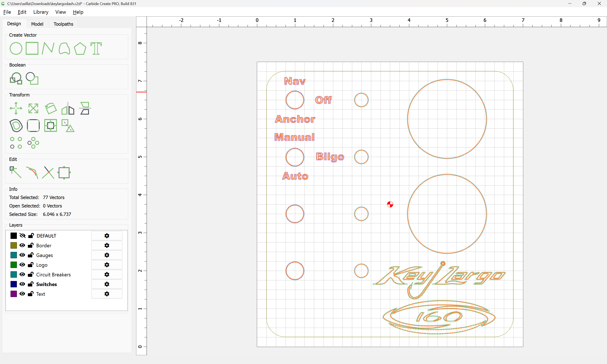Choose the Move transform tool
Screen dimensions: 607x364
click(16, 108)
